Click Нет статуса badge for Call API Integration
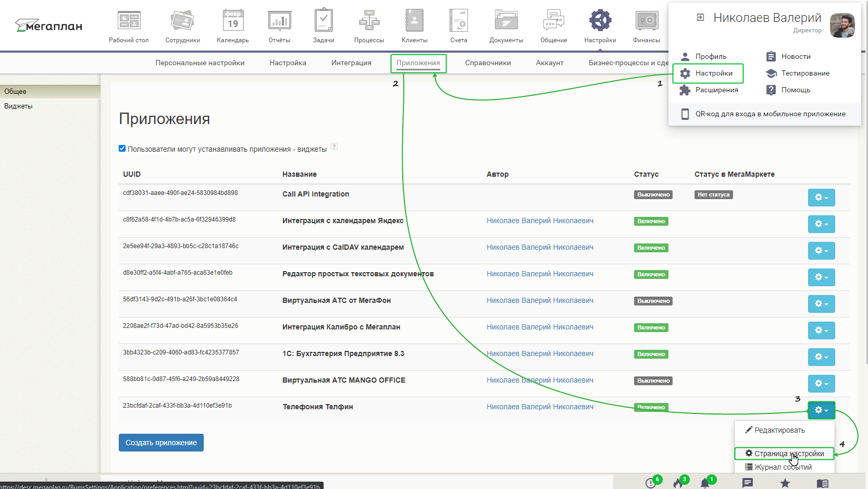This screenshot has width=868, height=489. 714,194
